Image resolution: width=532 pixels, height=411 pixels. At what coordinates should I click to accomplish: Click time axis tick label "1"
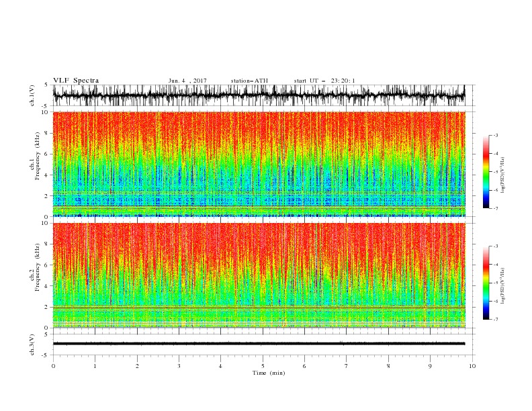coord(95,366)
